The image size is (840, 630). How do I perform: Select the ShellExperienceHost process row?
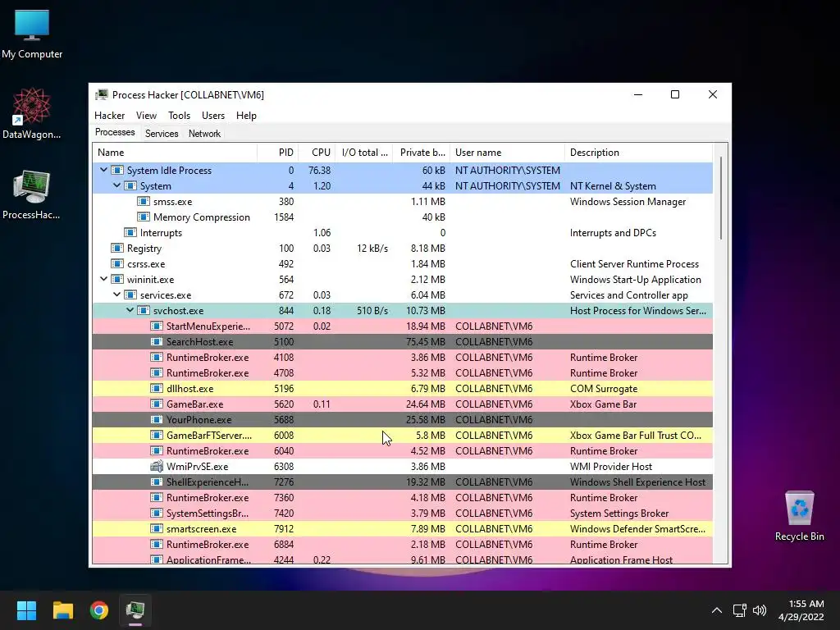(x=402, y=482)
